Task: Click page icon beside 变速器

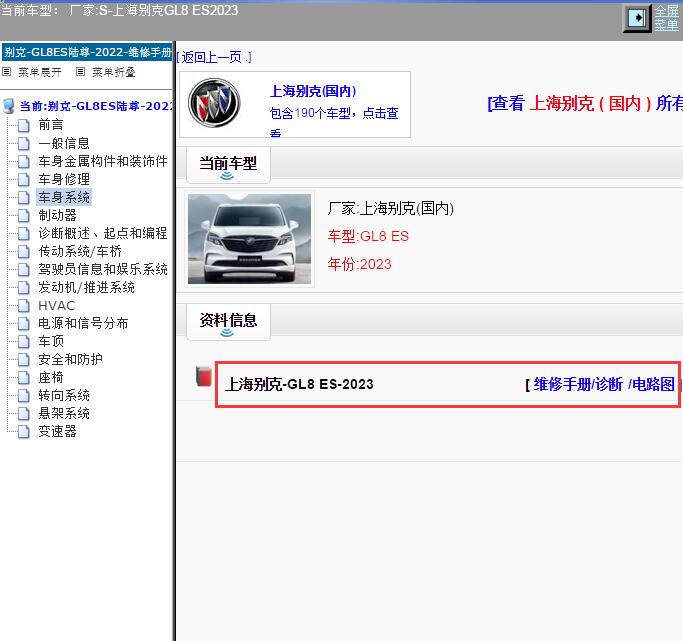Action: [x=24, y=432]
